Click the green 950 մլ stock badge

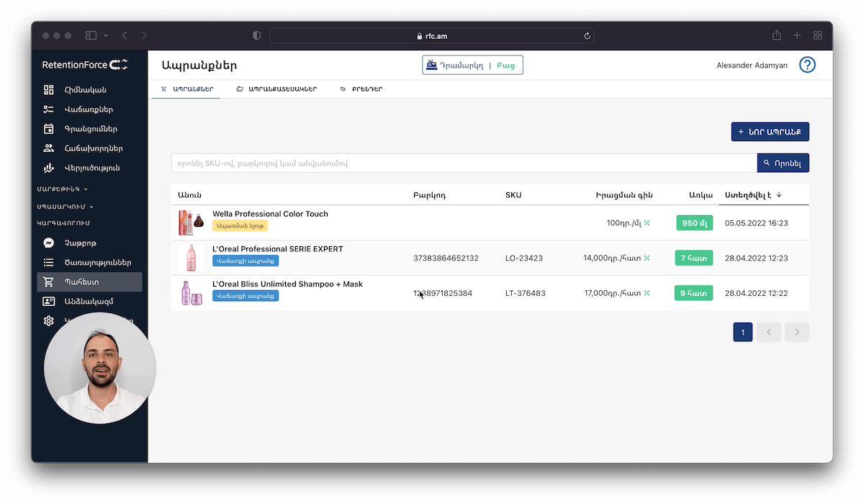pyautogui.click(x=694, y=223)
